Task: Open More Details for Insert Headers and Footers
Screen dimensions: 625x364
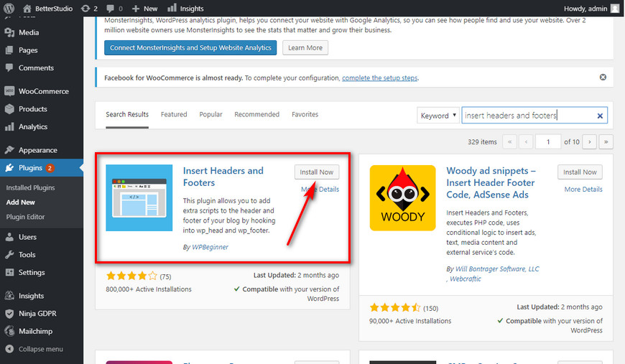Action: click(320, 190)
